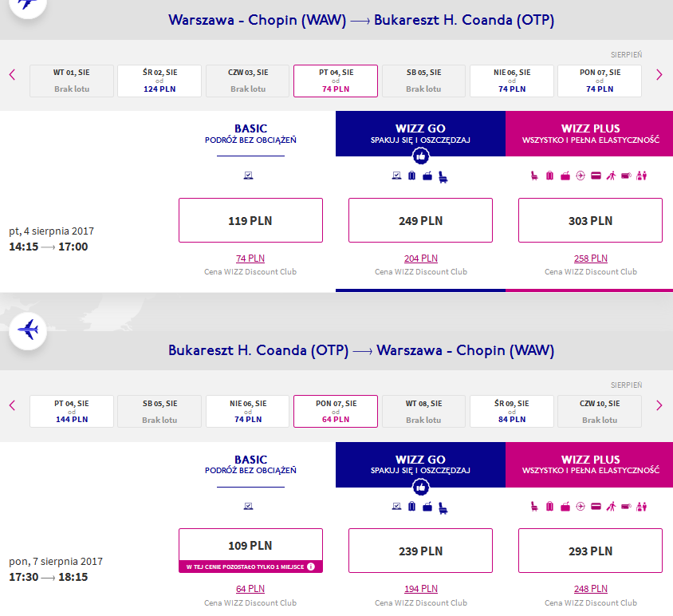Viewport: 673px width, 616px height.
Task: Click outbound date WT 01, SIE with no flight
Action: [72, 81]
